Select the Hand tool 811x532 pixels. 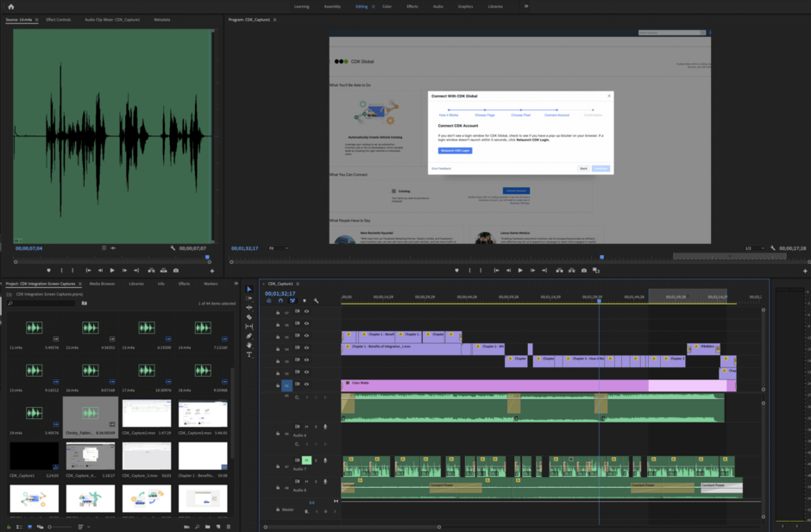249,345
